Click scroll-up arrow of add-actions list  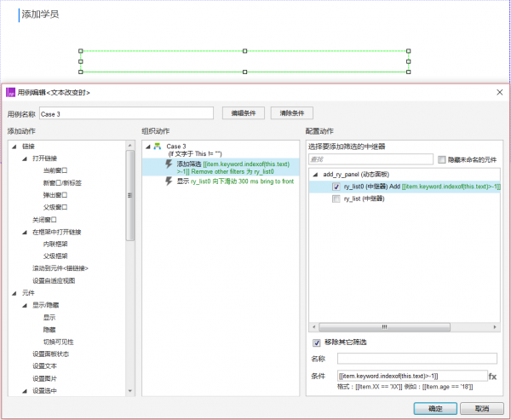coord(130,146)
